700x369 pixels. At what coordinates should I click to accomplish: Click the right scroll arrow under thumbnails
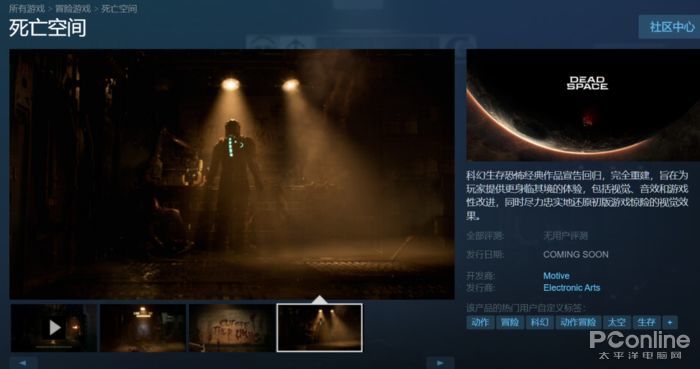pos(440,363)
